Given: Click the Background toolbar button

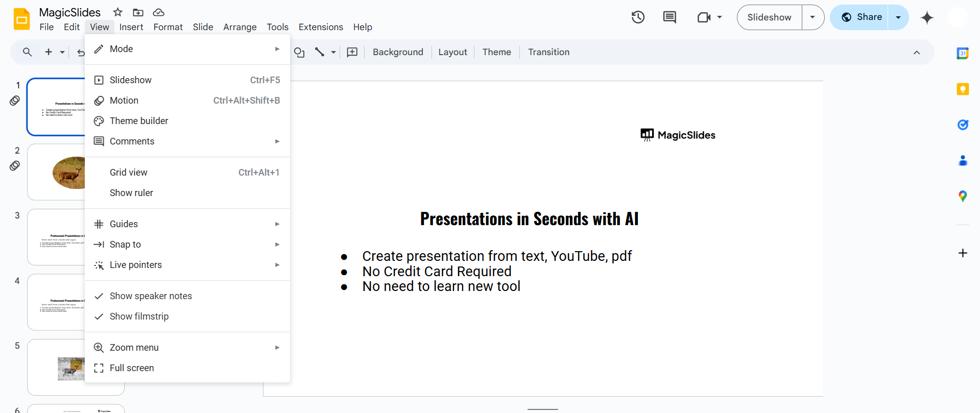Looking at the screenshot, I should 398,52.
